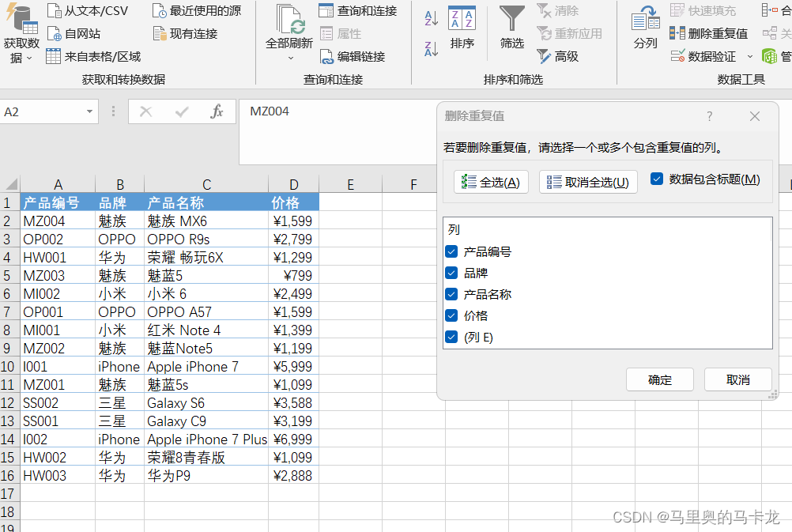The width and height of the screenshot is (792, 532).
Task: Open 查询和连接 pane
Action: click(358, 10)
